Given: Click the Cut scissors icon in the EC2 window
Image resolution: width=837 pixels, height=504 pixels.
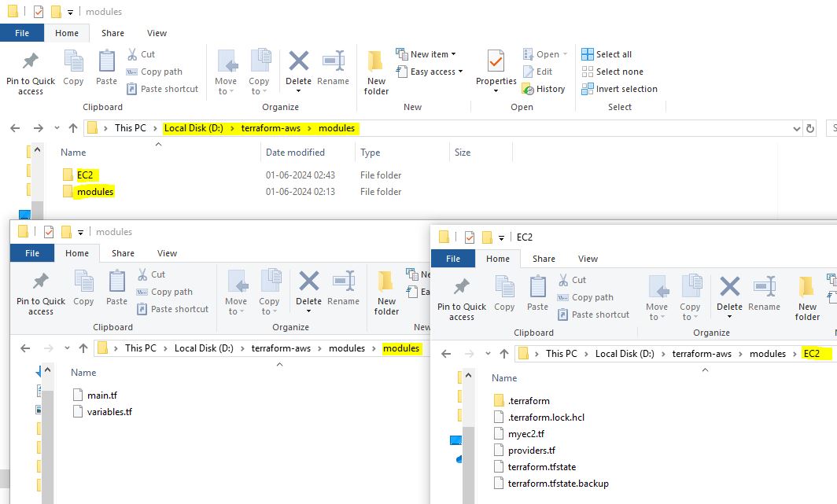Looking at the screenshot, I should click(563, 280).
